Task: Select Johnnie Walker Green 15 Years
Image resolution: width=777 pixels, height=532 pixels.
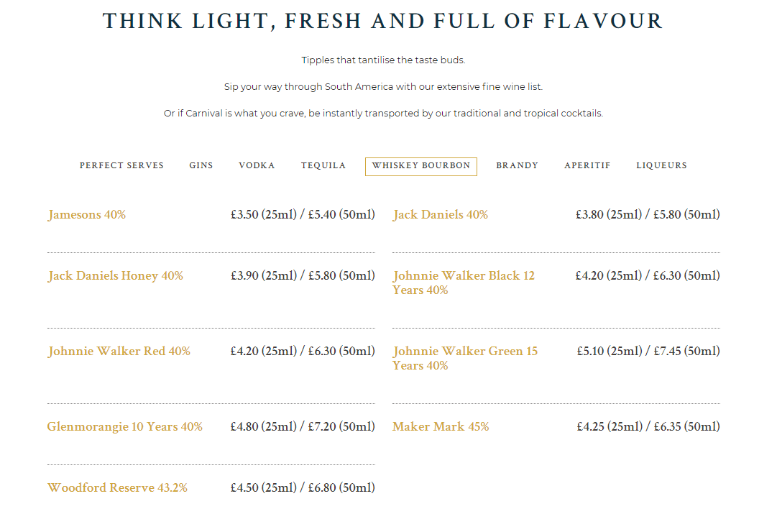Action: pyautogui.click(x=465, y=358)
